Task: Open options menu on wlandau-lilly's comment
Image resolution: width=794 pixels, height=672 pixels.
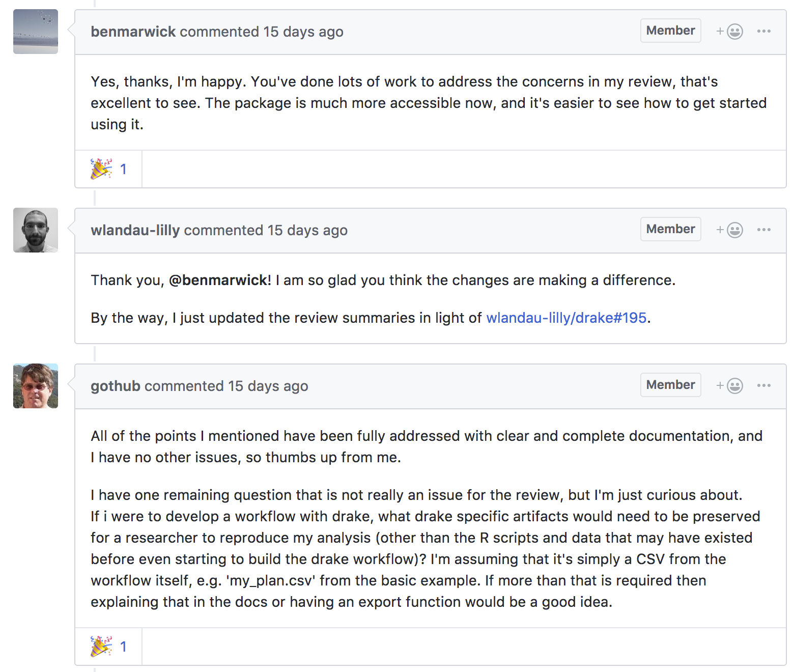Action: pyautogui.click(x=763, y=230)
